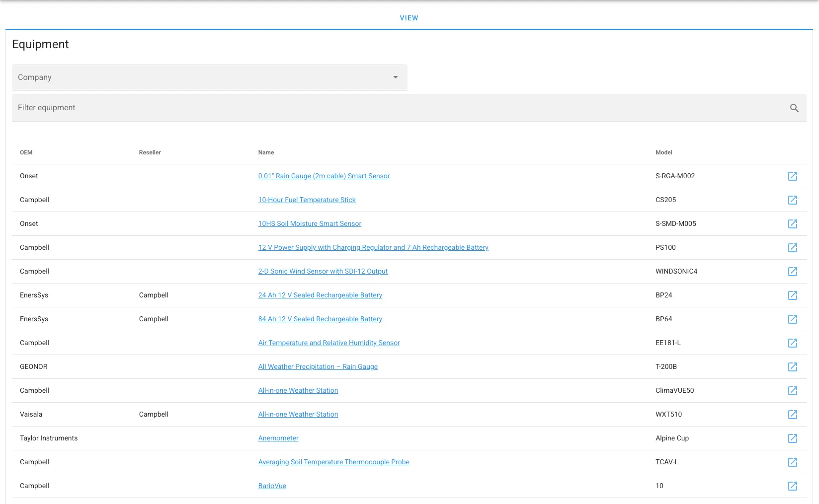
Task: Open All-in-one Weather Station link for ClimaVUE50
Action: [298, 390]
